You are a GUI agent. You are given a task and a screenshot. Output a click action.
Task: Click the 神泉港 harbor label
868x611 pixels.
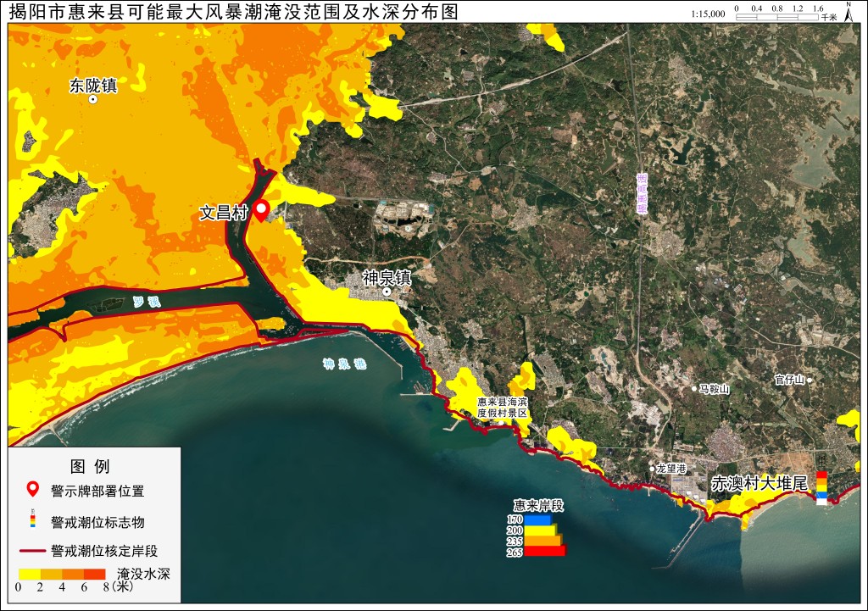345,364
